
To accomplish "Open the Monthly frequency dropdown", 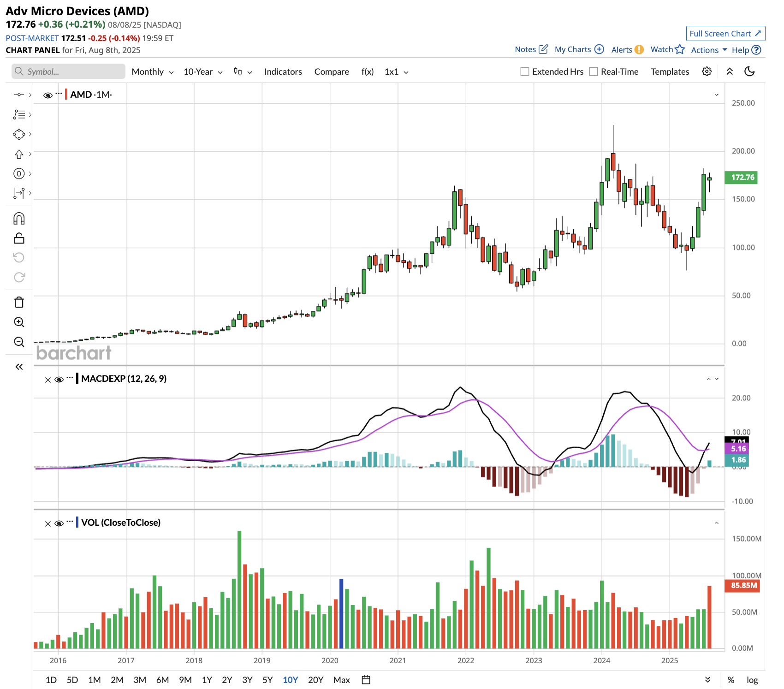I will [x=153, y=71].
